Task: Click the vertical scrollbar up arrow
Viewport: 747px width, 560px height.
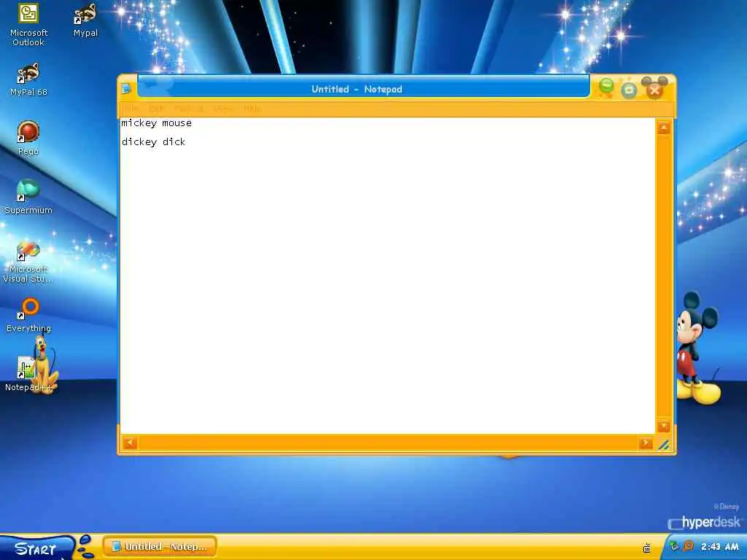Action: click(664, 128)
